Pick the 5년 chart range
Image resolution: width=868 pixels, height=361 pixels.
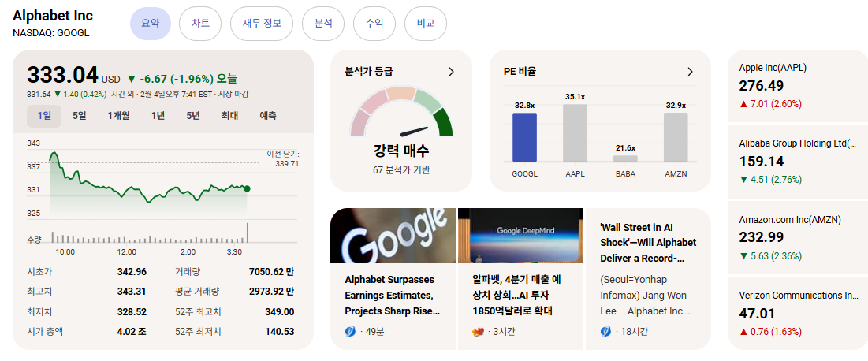click(193, 116)
